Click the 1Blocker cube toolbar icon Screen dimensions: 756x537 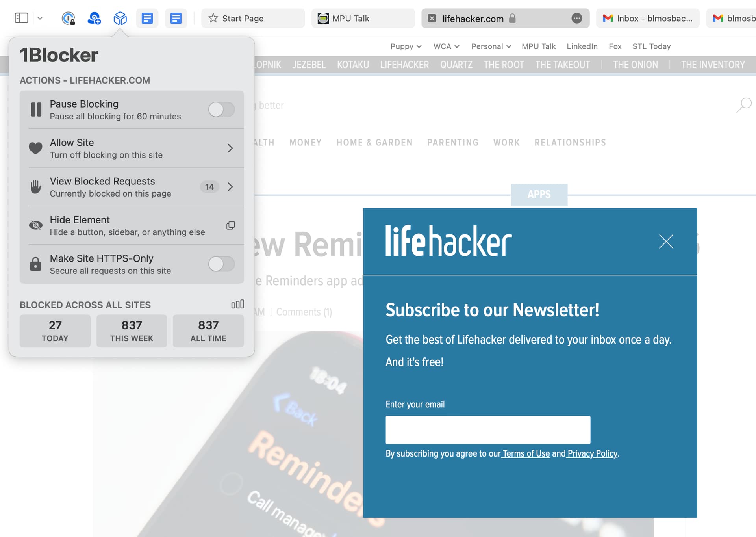[120, 18]
